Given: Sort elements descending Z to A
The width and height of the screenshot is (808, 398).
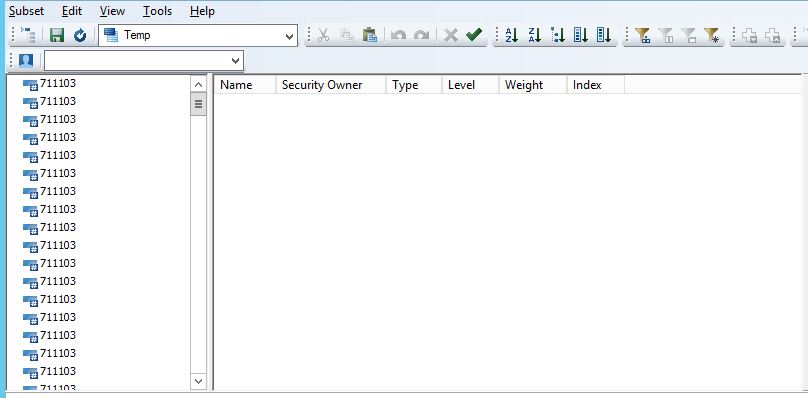Looking at the screenshot, I should tap(534, 35).
